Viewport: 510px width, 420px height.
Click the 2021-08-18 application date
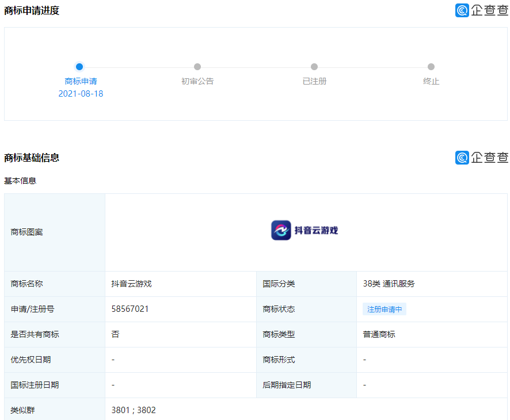point(81,94)
